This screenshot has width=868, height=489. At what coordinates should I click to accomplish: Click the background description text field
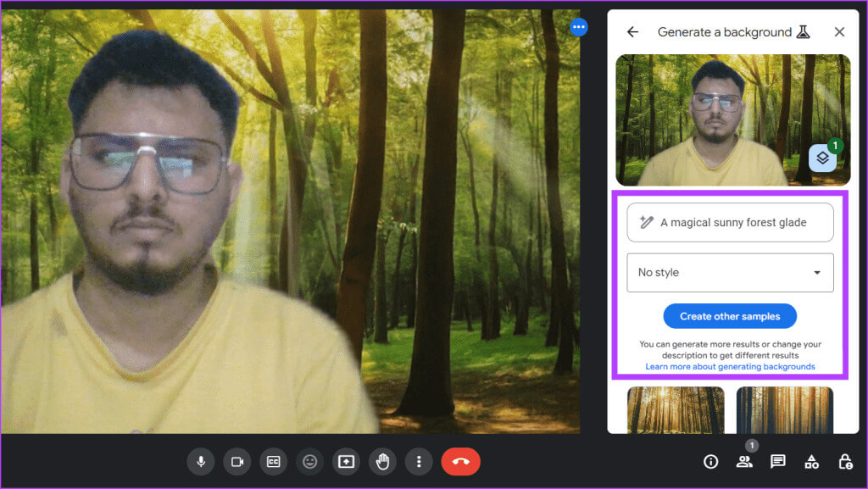click(730, 222)
